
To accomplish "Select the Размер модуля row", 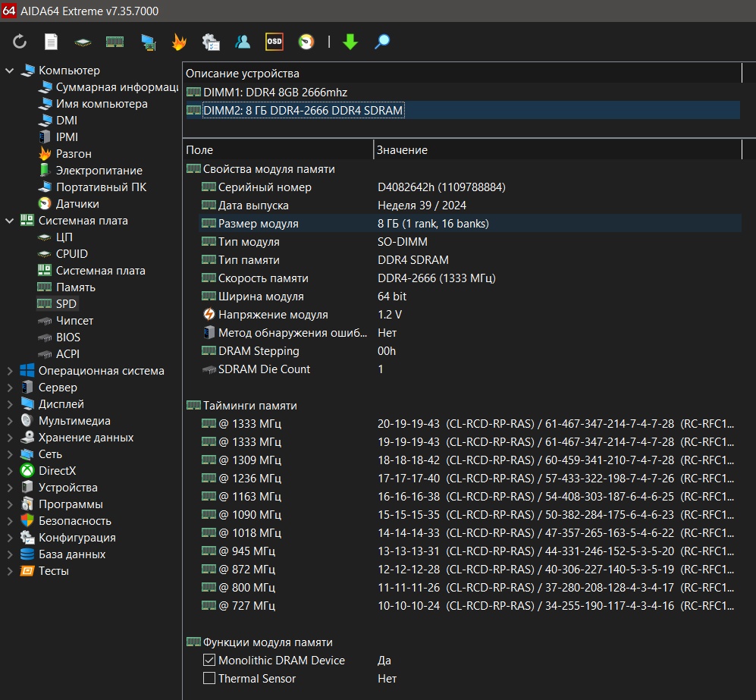I will coord(470,224).
